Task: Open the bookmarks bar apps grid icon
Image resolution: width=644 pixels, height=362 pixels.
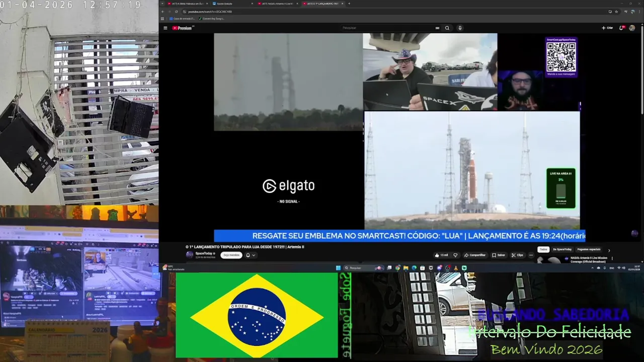Action: click(x=163, y=19)
